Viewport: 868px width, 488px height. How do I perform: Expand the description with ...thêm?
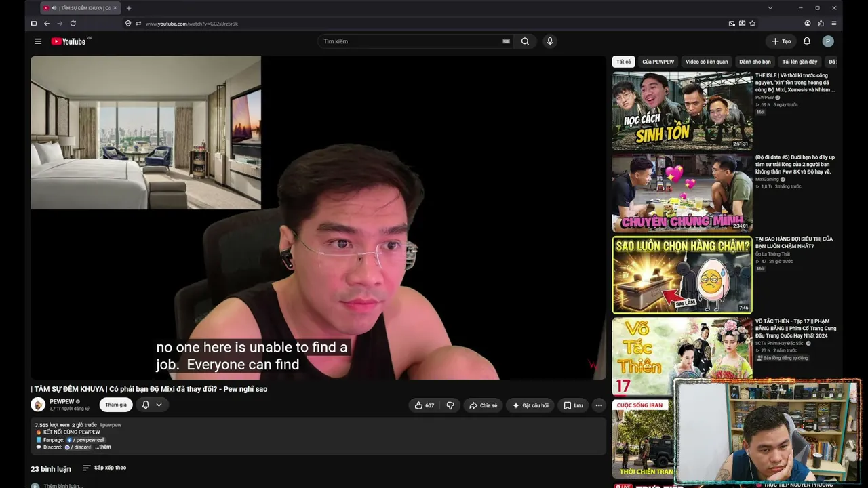103,447
